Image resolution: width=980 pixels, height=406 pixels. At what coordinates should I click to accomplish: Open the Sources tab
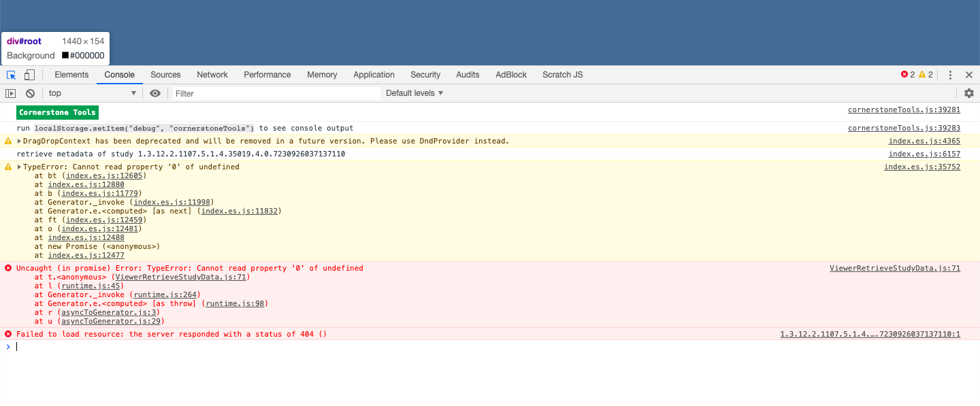(x=165, y=75)
